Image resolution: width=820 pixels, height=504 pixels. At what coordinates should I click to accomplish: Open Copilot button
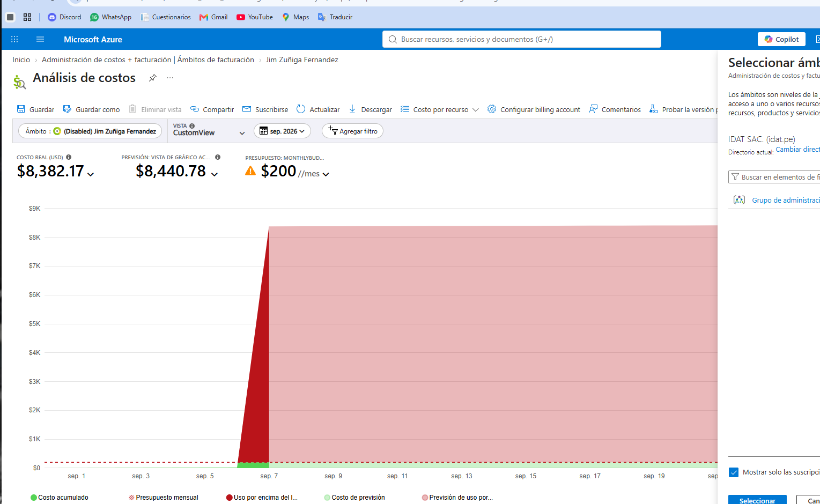coord(781,39)
